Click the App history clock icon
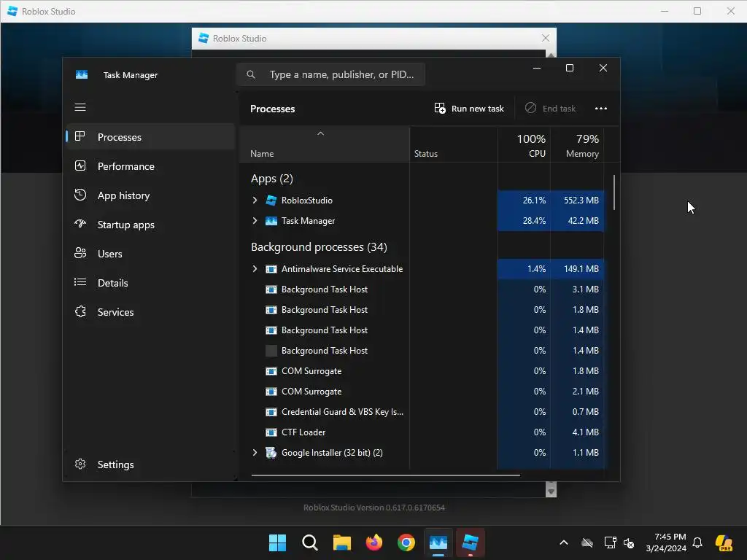 tap(80, 195)
